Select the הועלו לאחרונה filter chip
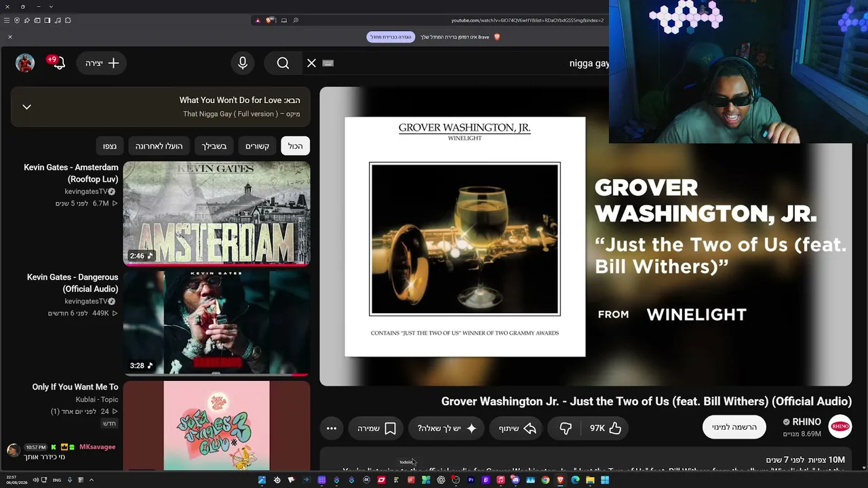The image size is (868, 488). coord(159,146)
